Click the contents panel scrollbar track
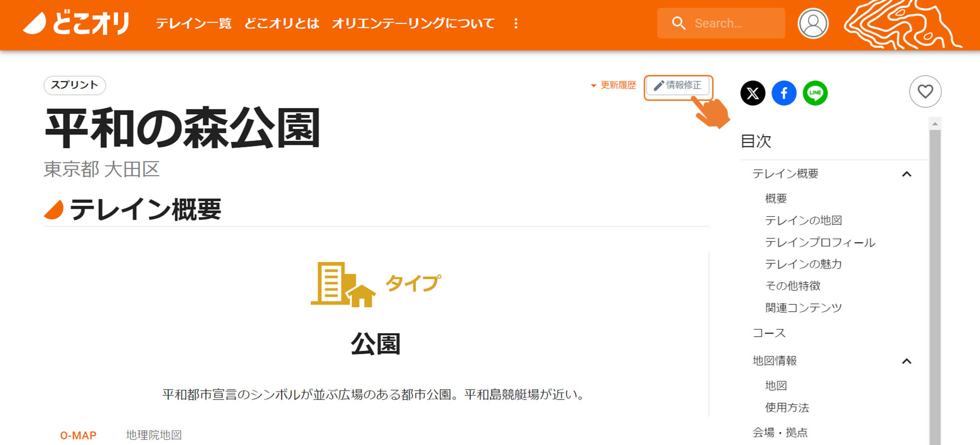 (935, 287)
